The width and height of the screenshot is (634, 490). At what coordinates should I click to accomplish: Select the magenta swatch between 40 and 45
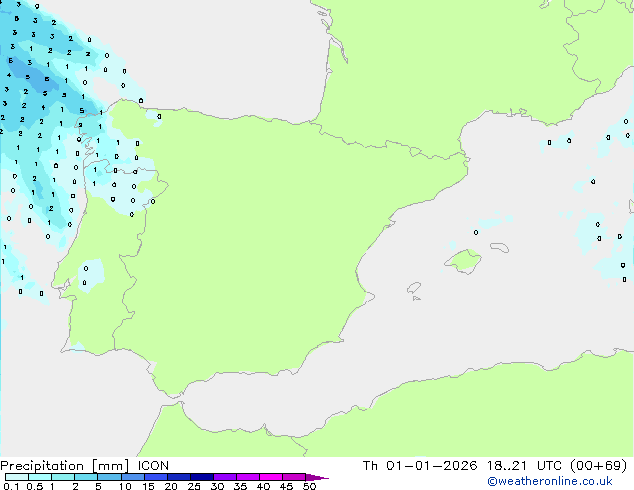[271, 477]
